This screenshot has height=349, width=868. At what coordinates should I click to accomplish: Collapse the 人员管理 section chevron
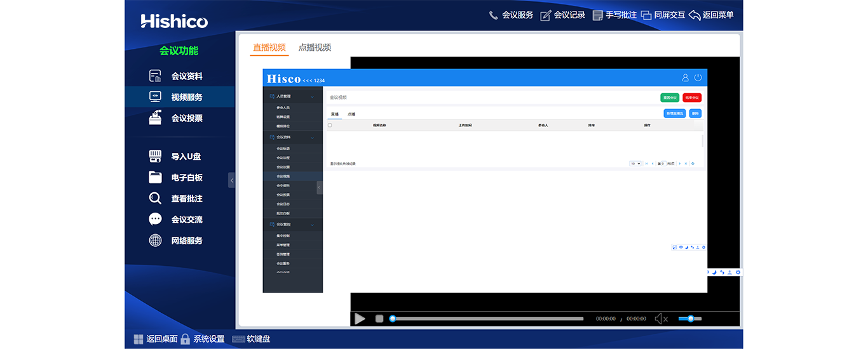[x=312, y=96]
